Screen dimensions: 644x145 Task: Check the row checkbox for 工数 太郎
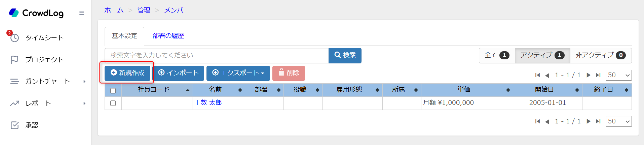(113, 103)
